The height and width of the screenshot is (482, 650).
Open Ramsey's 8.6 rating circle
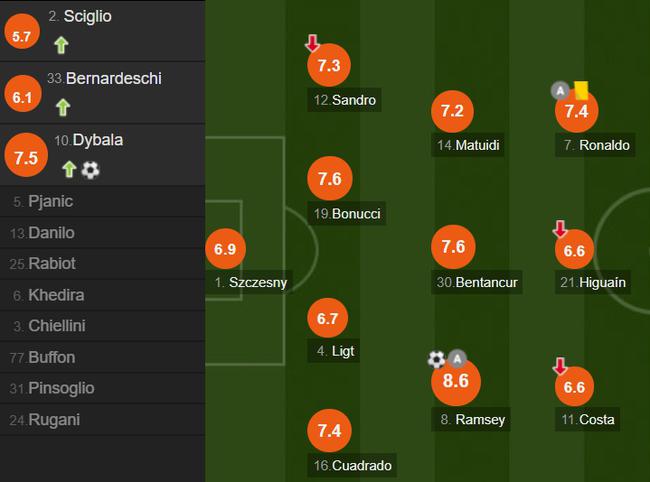click(x=456, y=381)
